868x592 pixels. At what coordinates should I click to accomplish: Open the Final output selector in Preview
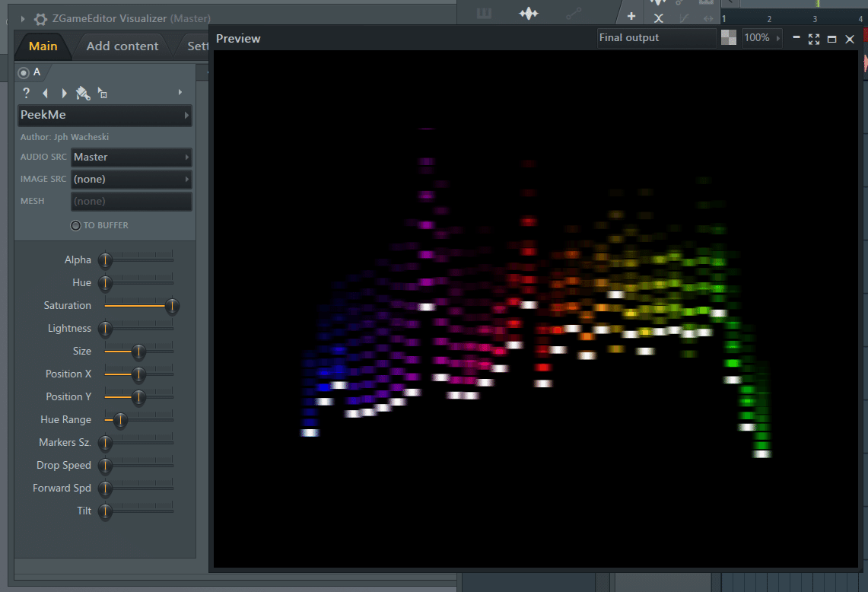[657, 37]
